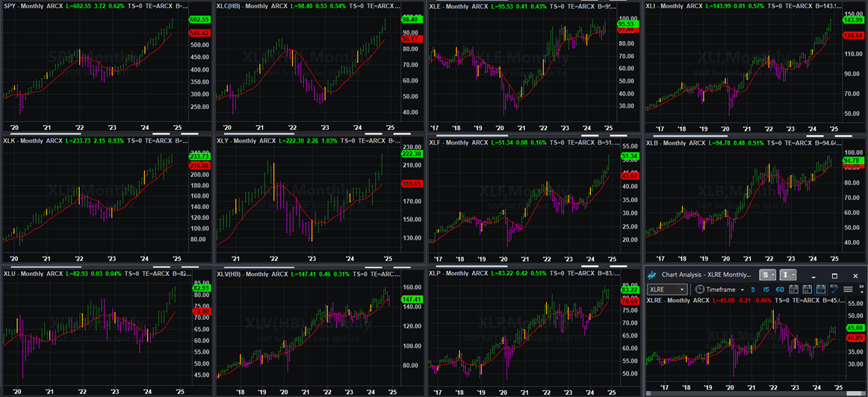Open the I interval-link dropdown
The image size is (868, 397).
(788, 275)
